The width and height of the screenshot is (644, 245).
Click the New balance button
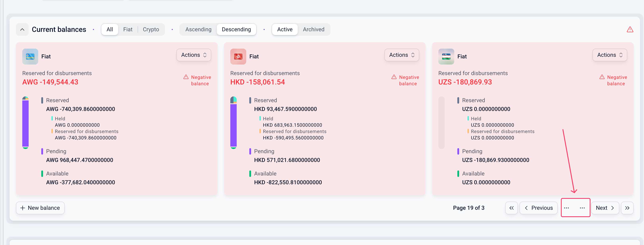(40, 208)
